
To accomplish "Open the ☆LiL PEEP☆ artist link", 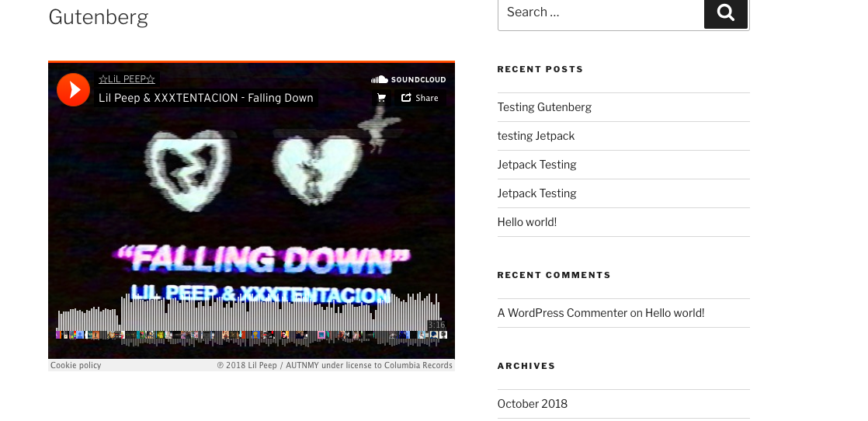I will [127, 79].
